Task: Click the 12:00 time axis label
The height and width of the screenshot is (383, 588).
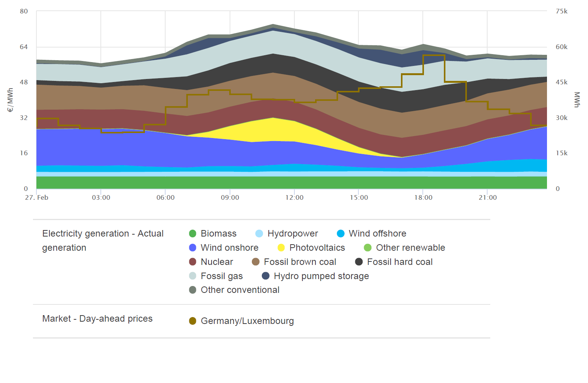Action: 294,197
